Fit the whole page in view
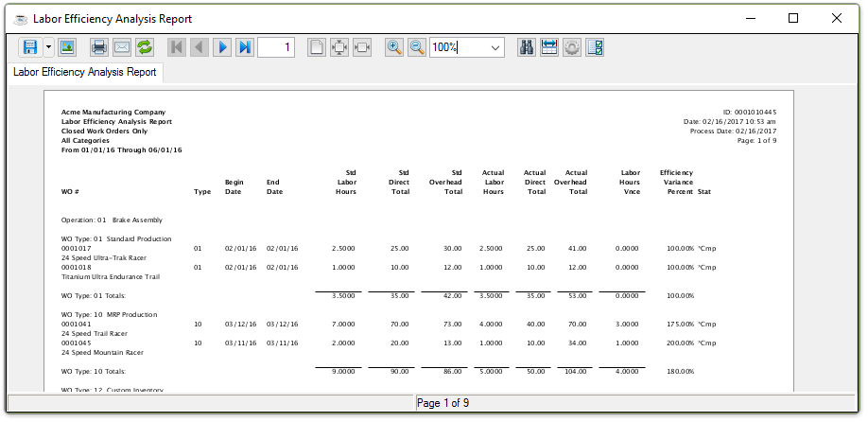868x422 pixels. [339, 47]
